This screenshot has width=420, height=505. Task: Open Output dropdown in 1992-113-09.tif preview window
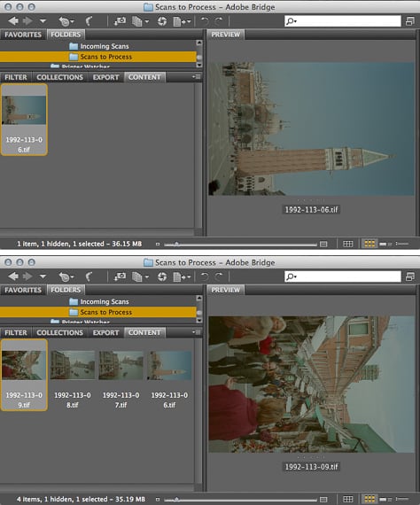pyautogui.click(x=182, y=276)
